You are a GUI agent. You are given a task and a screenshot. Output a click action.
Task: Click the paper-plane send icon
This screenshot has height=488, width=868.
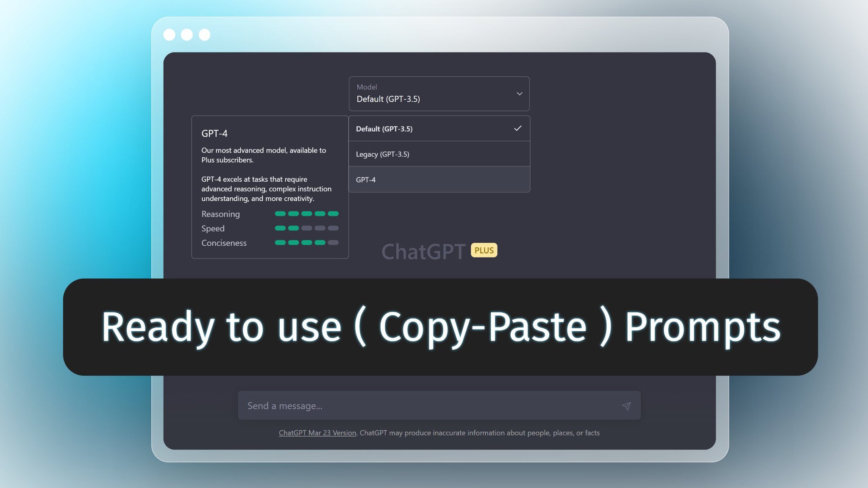pos(626,406)
